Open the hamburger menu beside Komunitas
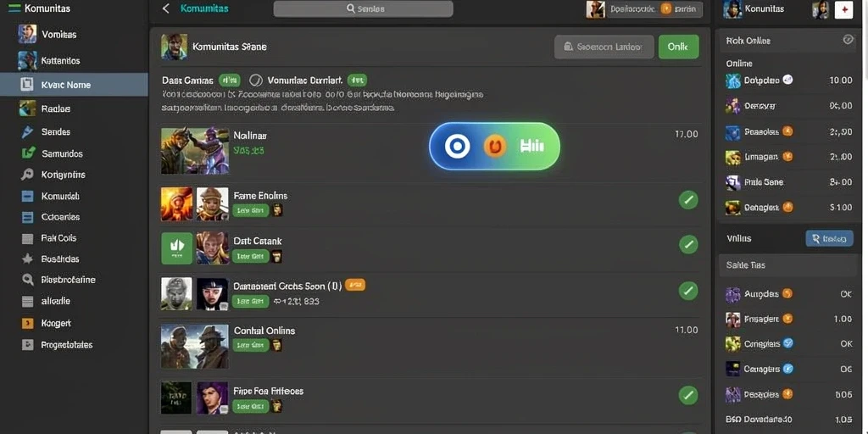The image size is (868, 434). (x=15, y=8)
